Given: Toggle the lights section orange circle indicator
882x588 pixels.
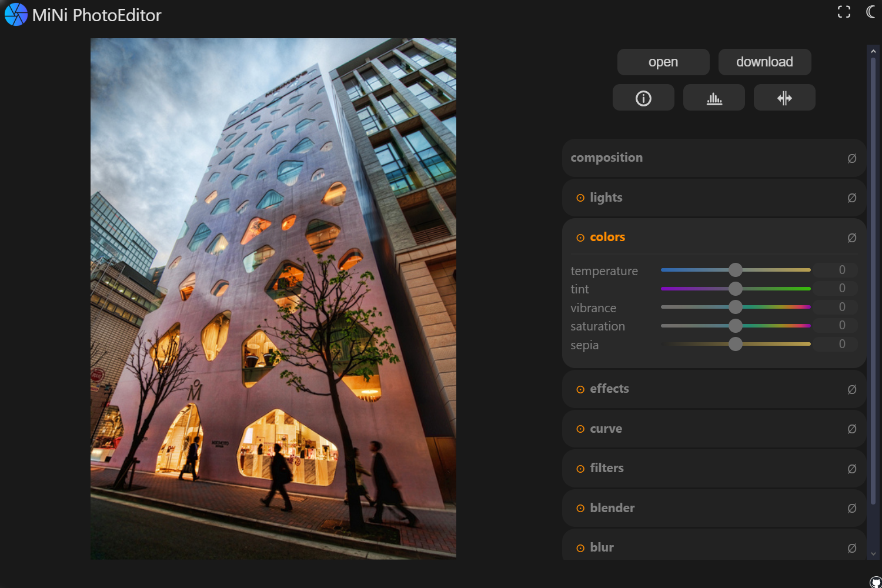Looking at the screenshot, I should point(580,198).
